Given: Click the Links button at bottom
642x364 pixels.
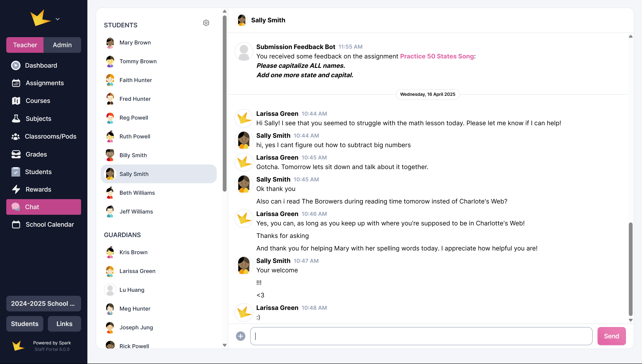Looking at the screenshot, I should 64,324.
